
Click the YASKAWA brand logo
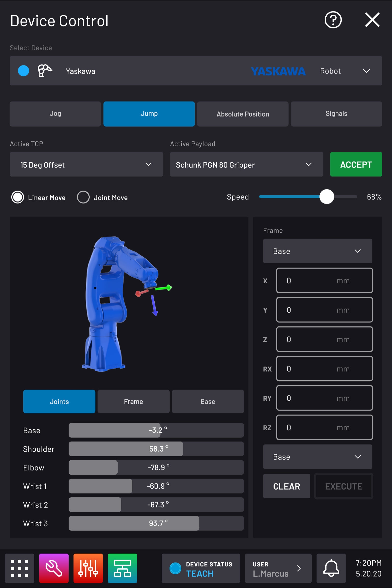[x=278, y=71]
